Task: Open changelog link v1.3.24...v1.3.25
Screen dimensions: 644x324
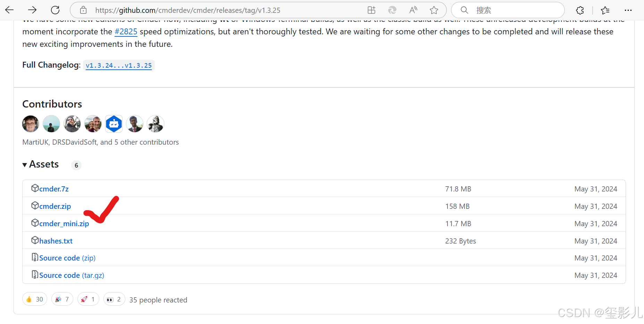Action: pyautogui.click(x=119, y=65)
